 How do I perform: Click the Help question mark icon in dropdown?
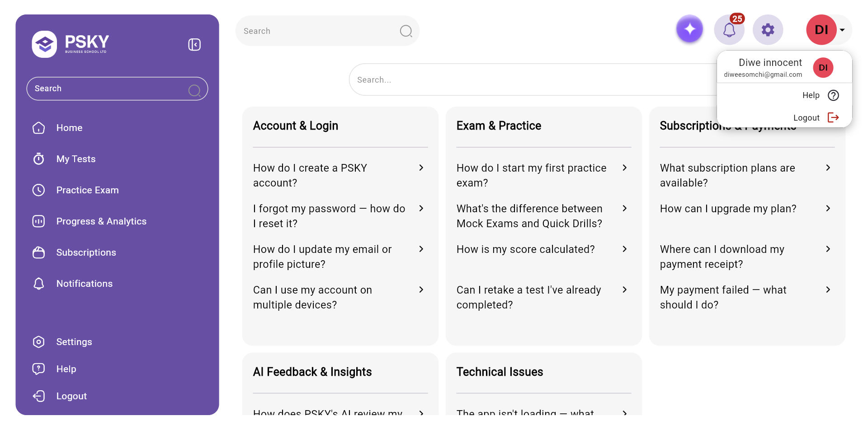[x=833, y=95]
